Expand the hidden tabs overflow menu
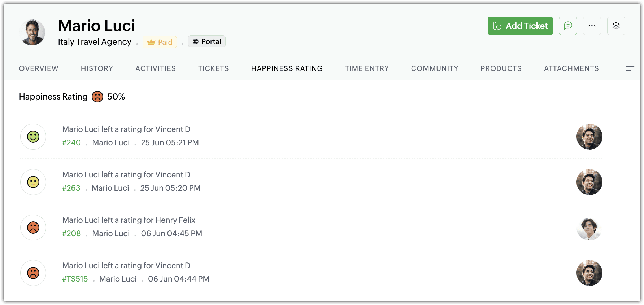The image size is (644, 305). [630, 68]
